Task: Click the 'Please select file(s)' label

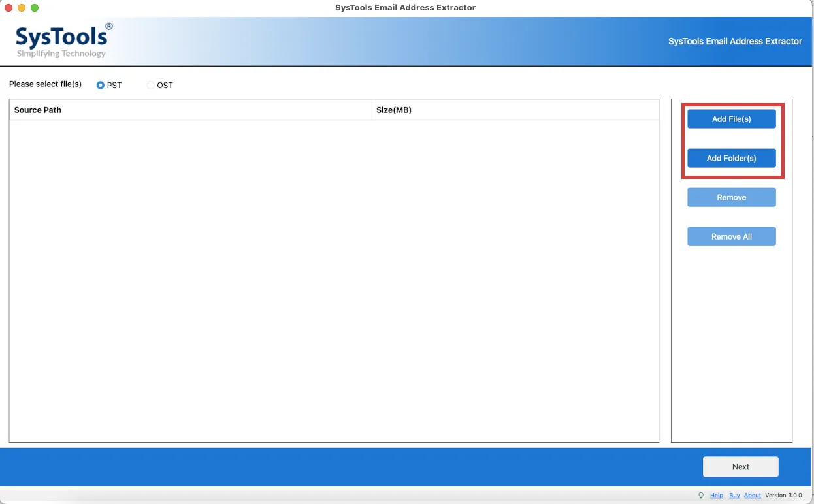Action: pyautogui.click(x=46, y=84)
